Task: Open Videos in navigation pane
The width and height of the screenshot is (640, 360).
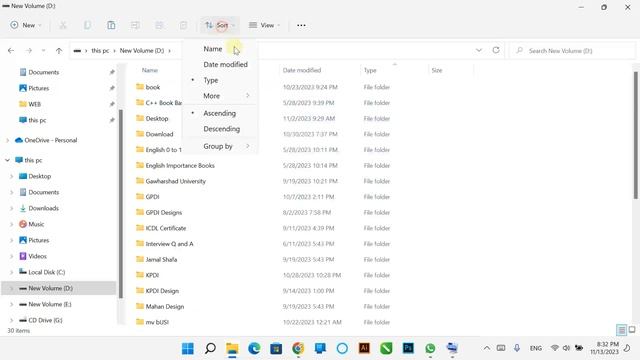Action: click(x=37, y=256)
